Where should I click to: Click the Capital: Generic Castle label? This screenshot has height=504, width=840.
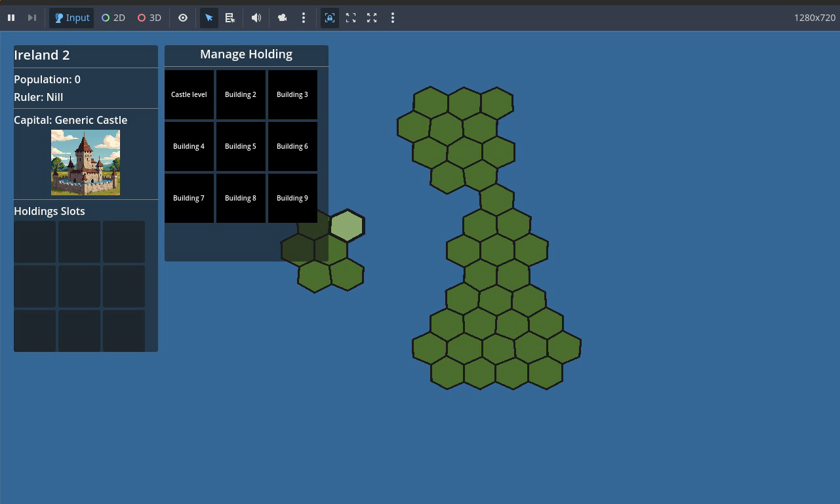pos(71,120)
